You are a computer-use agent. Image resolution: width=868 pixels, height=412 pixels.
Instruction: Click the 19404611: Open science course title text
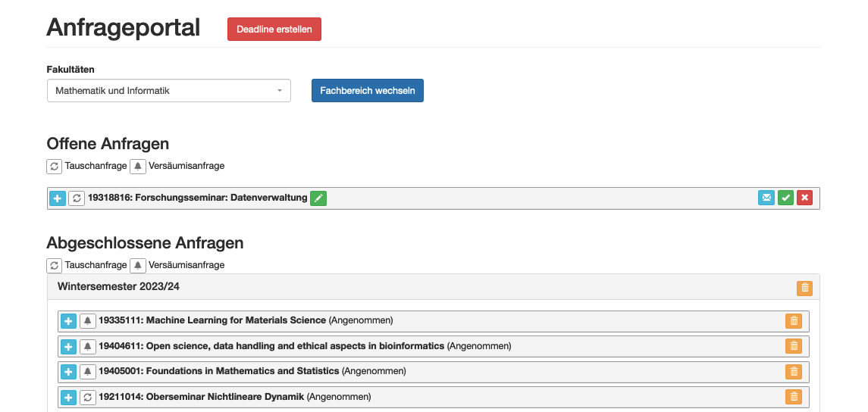272,346
